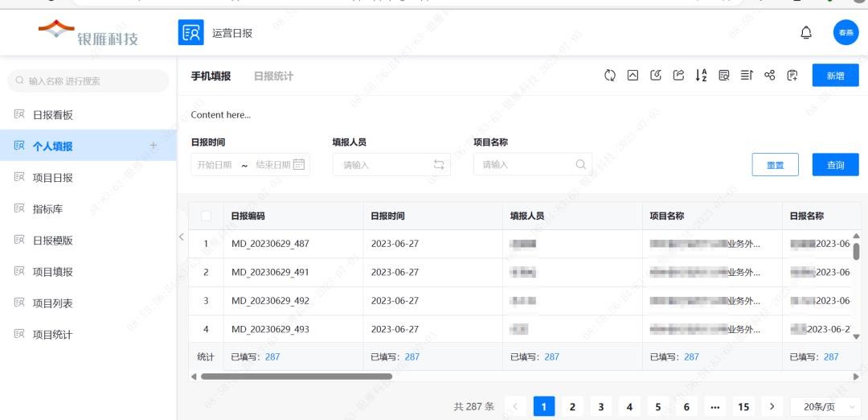Viewport: 868px width, 420px height.
Task: Open the 20条/页 page size dropdown
Action: point(825,407)
